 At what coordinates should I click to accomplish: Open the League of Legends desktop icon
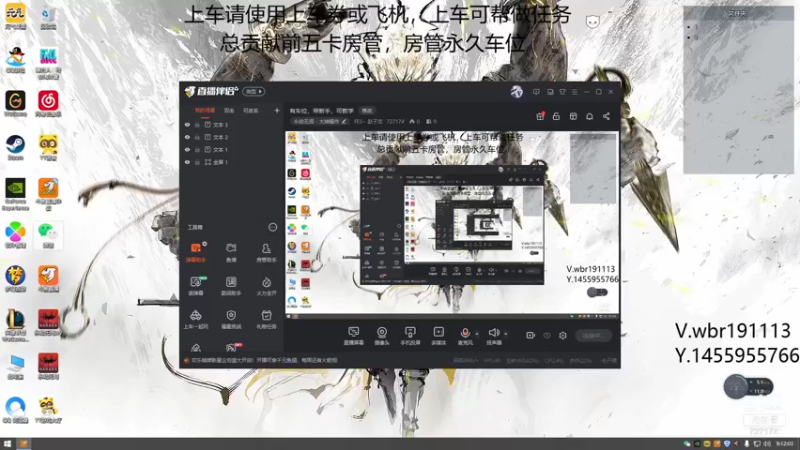15,324
